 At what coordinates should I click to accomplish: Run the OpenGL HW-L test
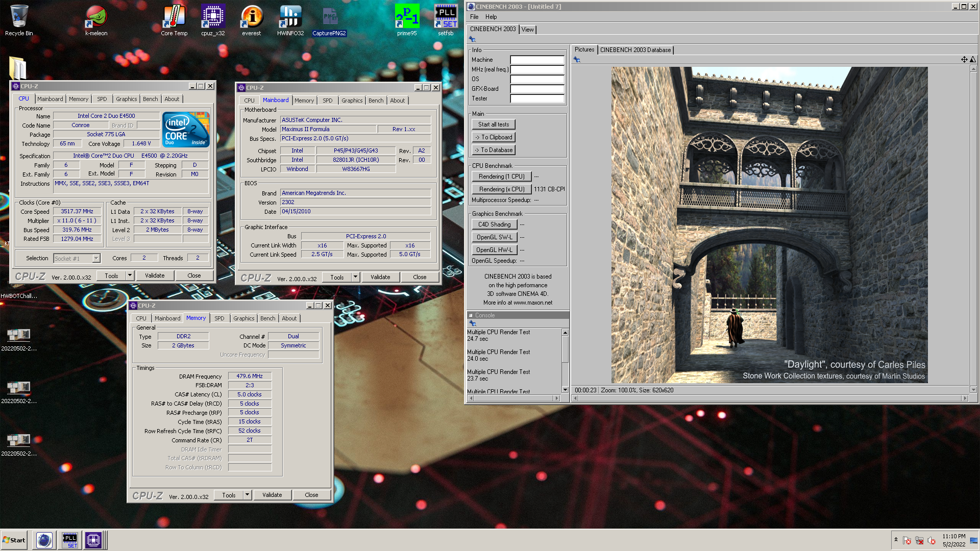[495, 250]
